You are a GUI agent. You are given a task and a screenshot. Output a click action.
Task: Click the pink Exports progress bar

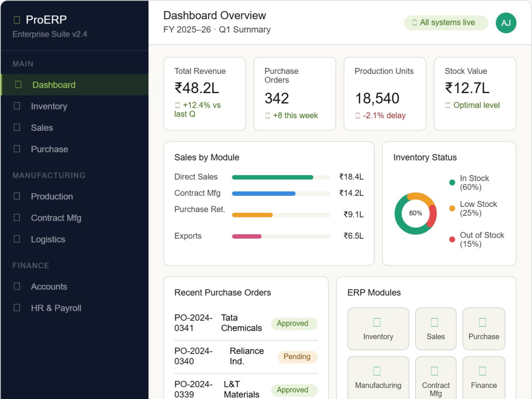point(247,236)
